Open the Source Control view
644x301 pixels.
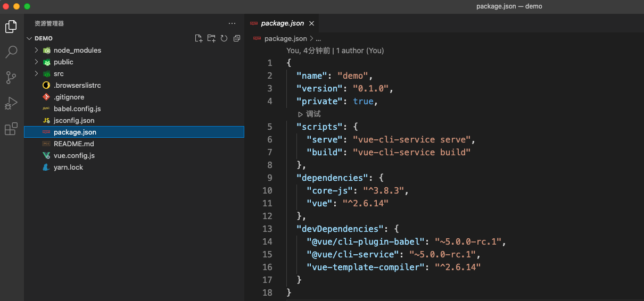11,78
